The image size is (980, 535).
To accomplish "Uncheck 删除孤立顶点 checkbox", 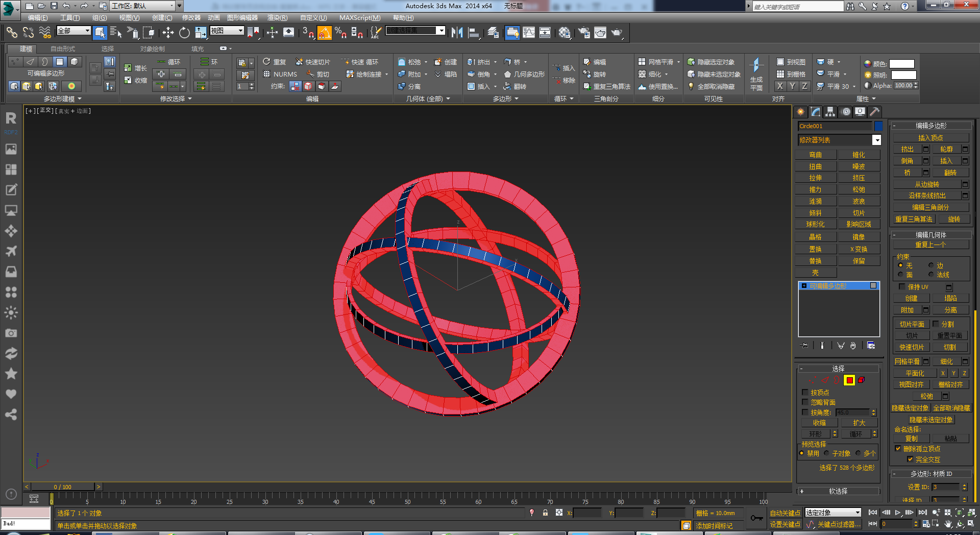I will [898, 449].
